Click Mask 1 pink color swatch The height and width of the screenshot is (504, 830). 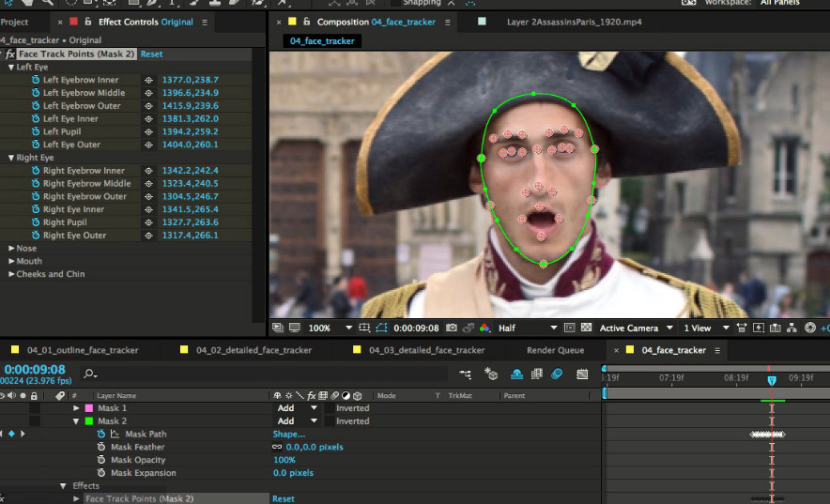coord(89,408)
